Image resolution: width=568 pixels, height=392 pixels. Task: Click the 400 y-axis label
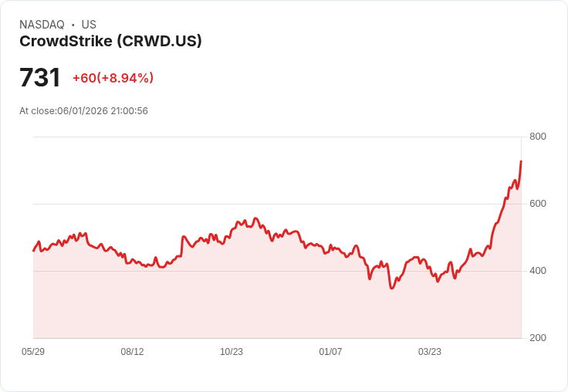(x=538, y=271)
